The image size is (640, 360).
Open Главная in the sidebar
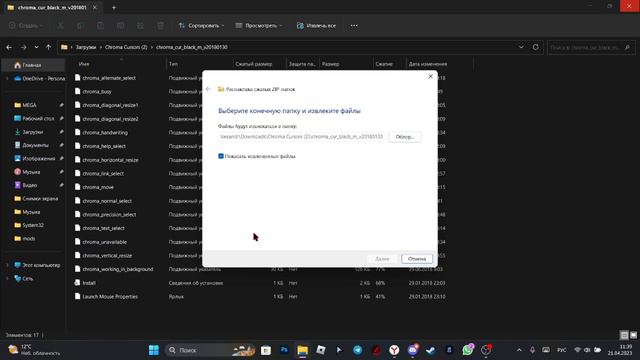click(x=33, y=65)
